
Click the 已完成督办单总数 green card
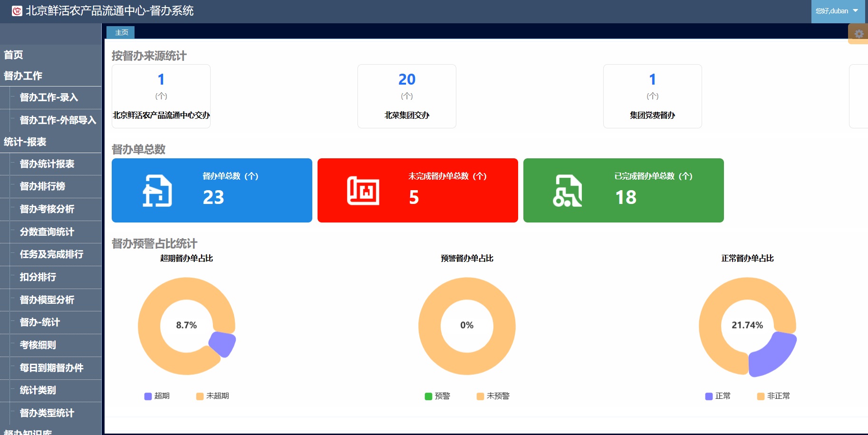(x=624, y=190)
